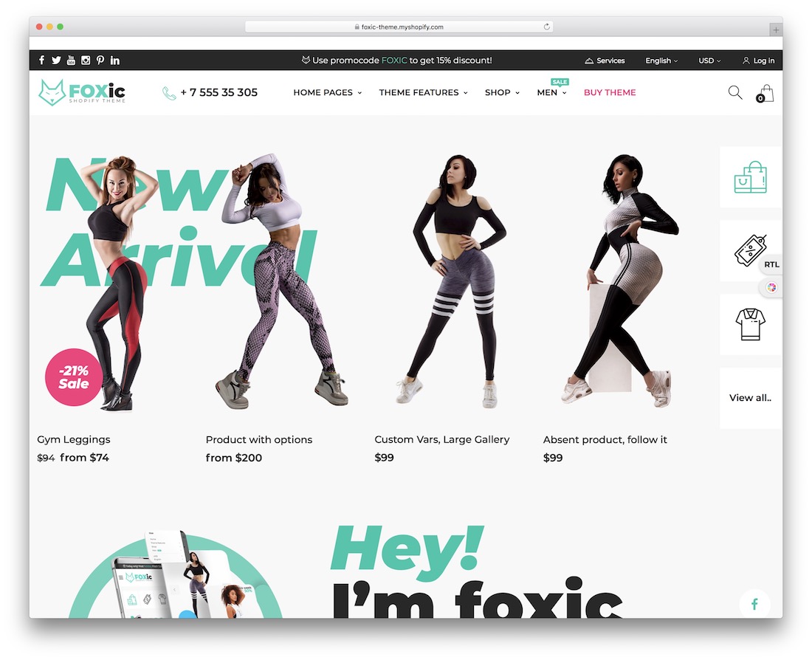Image resolution: width=812 pixels, height=660 pixels.
Task: Follow the Buy Theme link
Action: pos(610,92)
